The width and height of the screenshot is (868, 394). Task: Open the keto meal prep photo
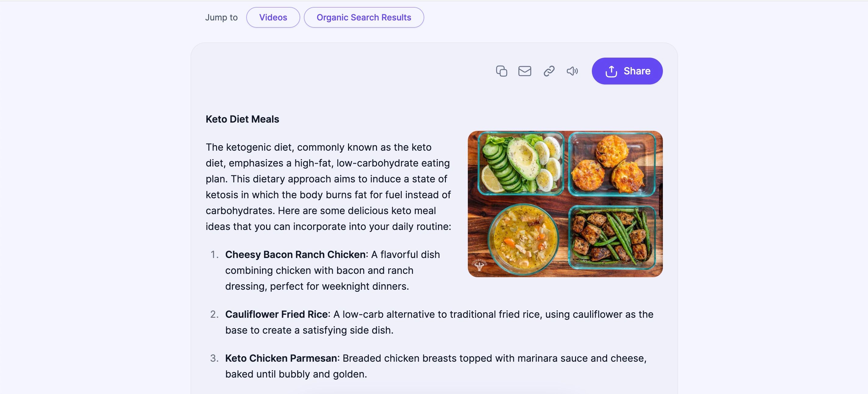565,204
